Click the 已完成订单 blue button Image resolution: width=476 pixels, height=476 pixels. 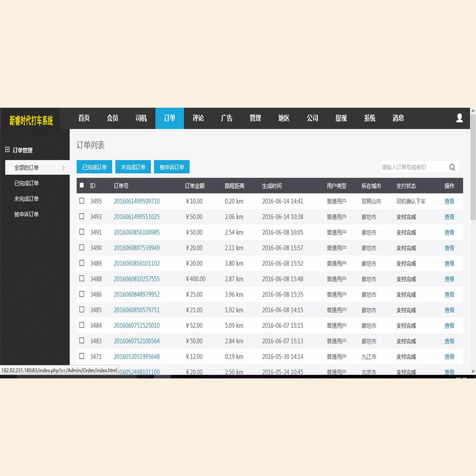pos(94,167)
